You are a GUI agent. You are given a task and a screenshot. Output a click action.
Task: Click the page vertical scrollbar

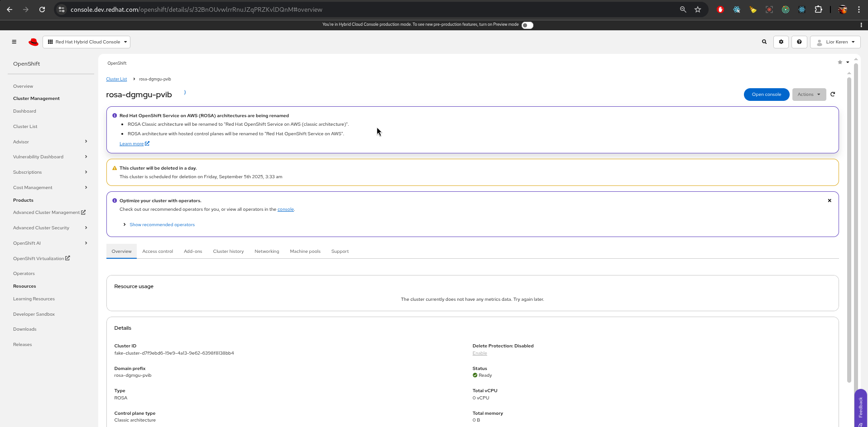point(849,226)
